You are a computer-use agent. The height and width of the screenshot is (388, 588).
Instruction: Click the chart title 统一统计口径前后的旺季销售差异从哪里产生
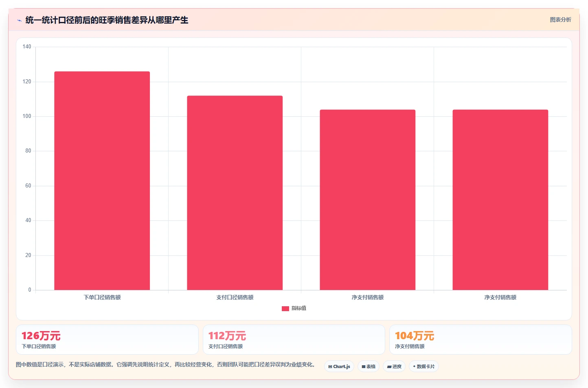tap(107, 20)
